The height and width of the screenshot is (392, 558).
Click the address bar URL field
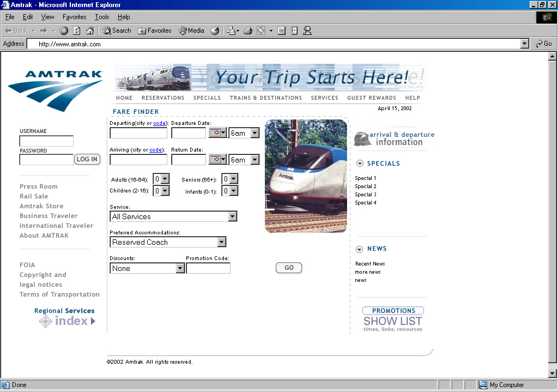(274, 44)
